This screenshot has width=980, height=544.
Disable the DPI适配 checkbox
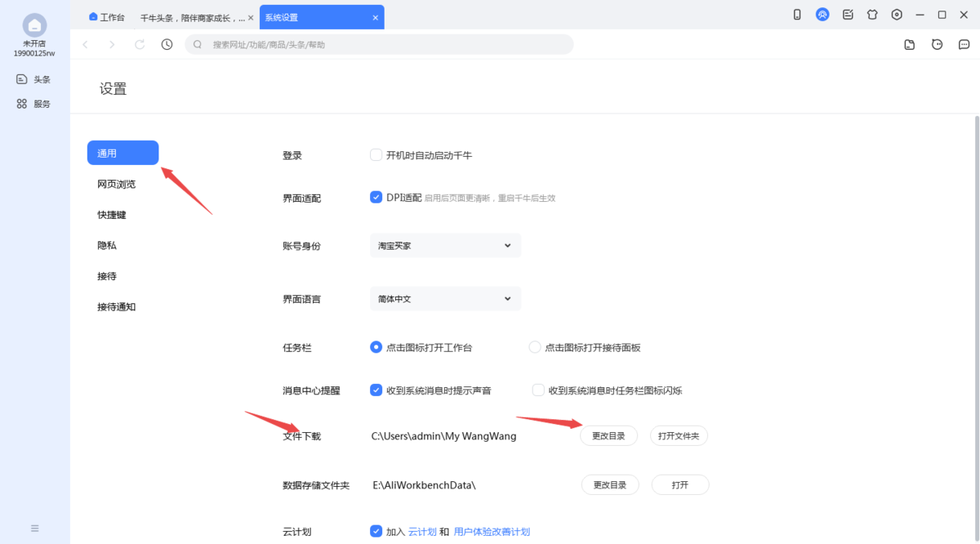pyautogui.click(x=376, y=196)
